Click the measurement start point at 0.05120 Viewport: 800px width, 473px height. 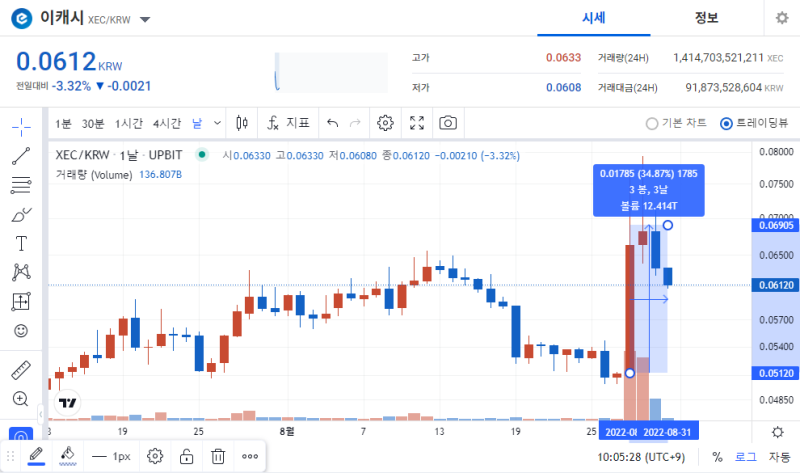[x=630, y=373]
